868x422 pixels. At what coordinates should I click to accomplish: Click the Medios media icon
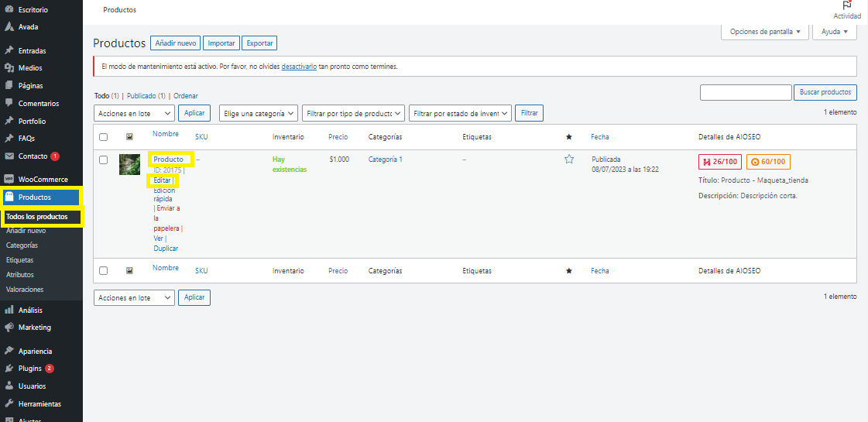9,68
